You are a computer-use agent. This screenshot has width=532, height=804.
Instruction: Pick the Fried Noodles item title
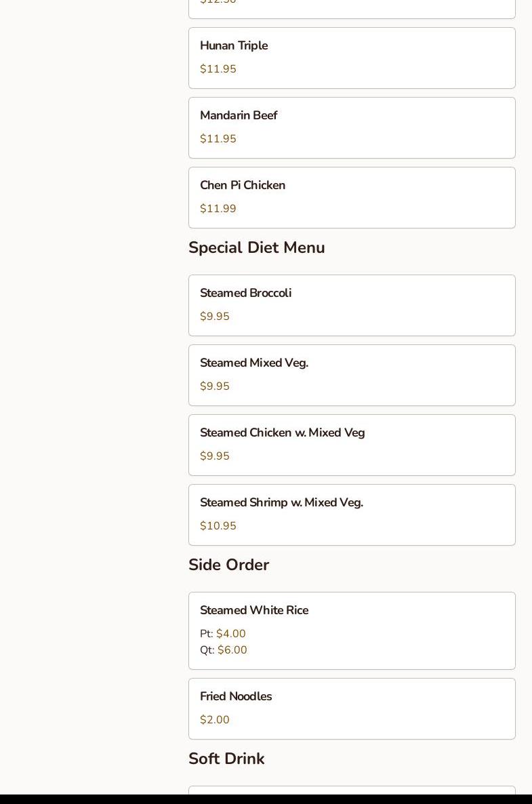(x=236, y=697)
